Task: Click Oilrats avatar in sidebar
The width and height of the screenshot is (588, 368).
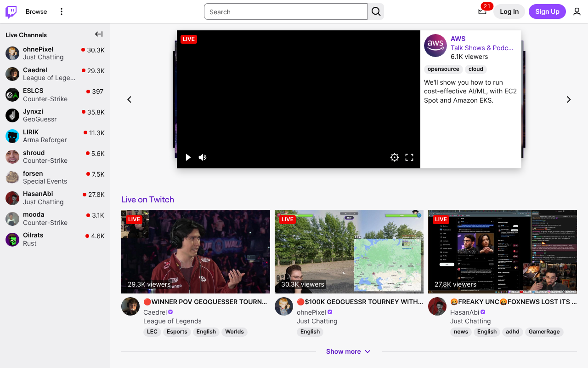Action: (12, 240)
